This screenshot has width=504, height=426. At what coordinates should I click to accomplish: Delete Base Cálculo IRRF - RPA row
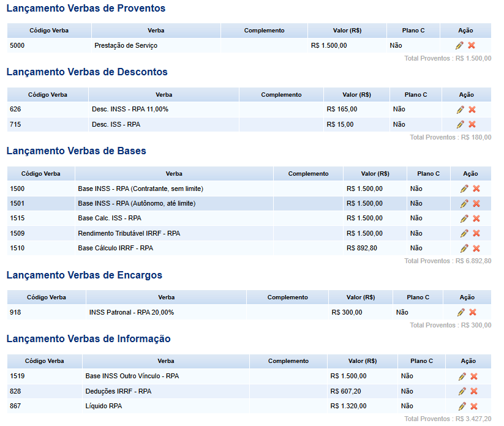(476, 248)
